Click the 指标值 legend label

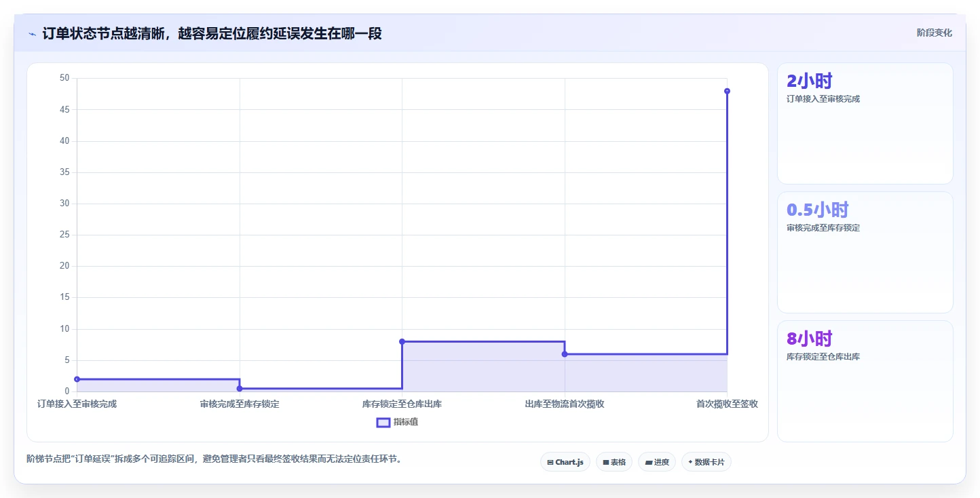pyautogui.click(x=406, y=422)
